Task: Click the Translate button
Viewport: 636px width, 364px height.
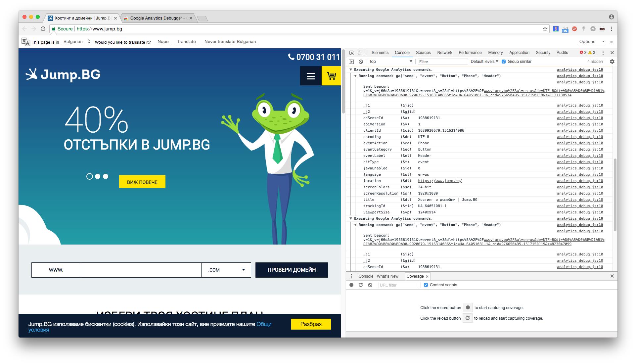Action: pos(186,41)
